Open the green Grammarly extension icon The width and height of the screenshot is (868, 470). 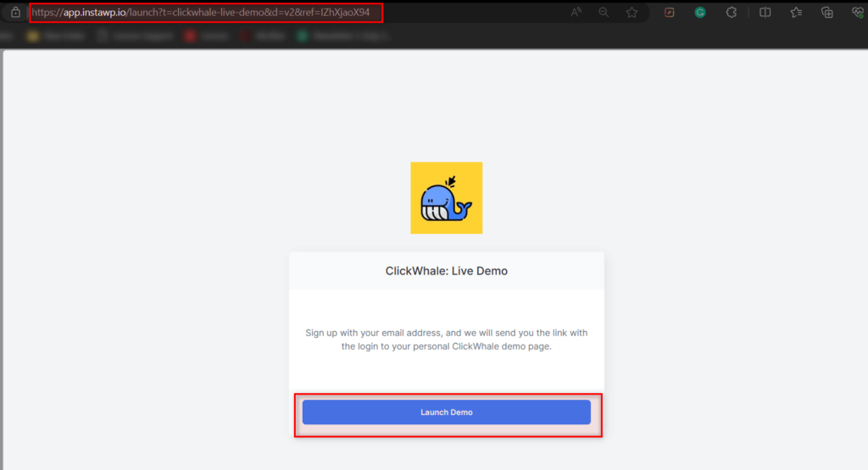(x=700, y=12)
